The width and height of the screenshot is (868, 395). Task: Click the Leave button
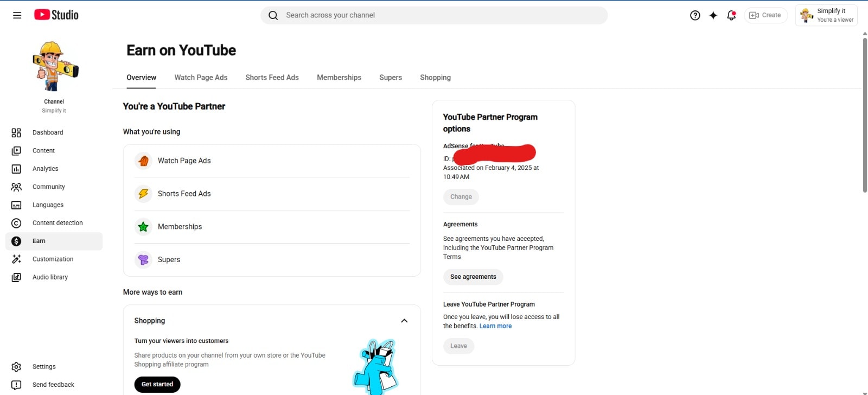tap(458, 346)
